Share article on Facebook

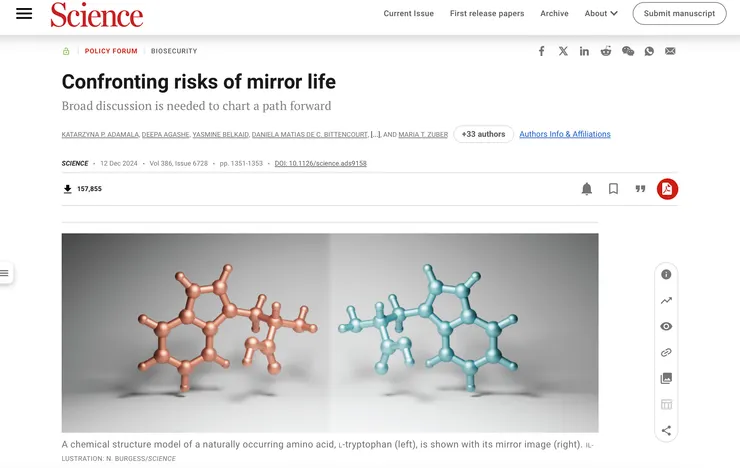click(x=542, y=51)
